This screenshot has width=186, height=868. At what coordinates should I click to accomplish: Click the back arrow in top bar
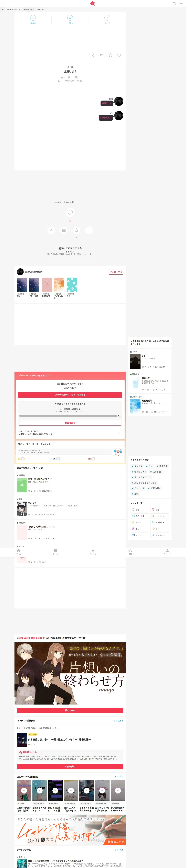pos(3,3)
